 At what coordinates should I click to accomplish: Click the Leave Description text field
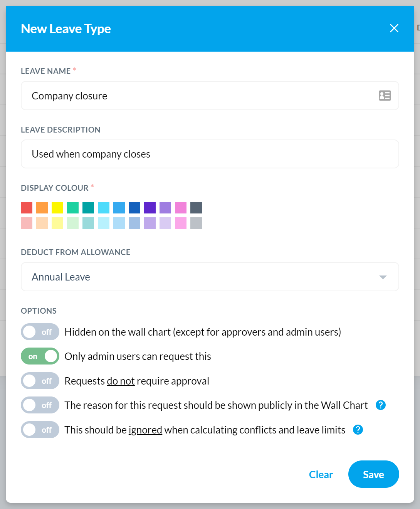click(x=210, y=154)
